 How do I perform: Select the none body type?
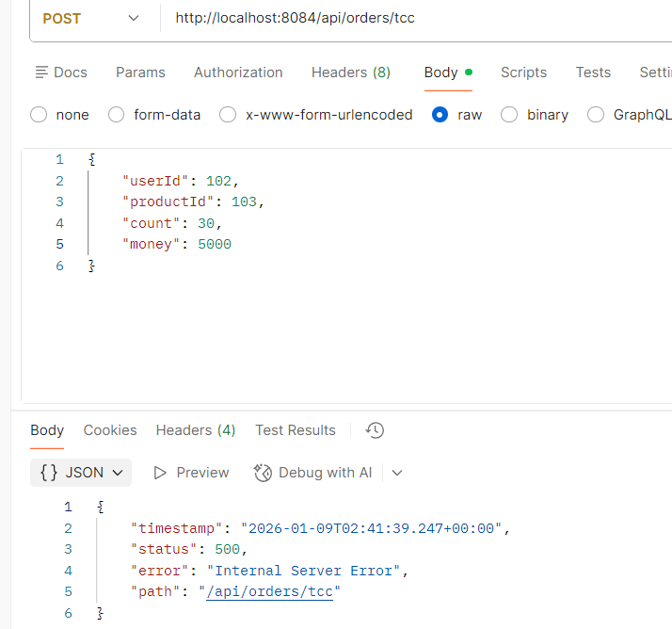click(39, 115)
